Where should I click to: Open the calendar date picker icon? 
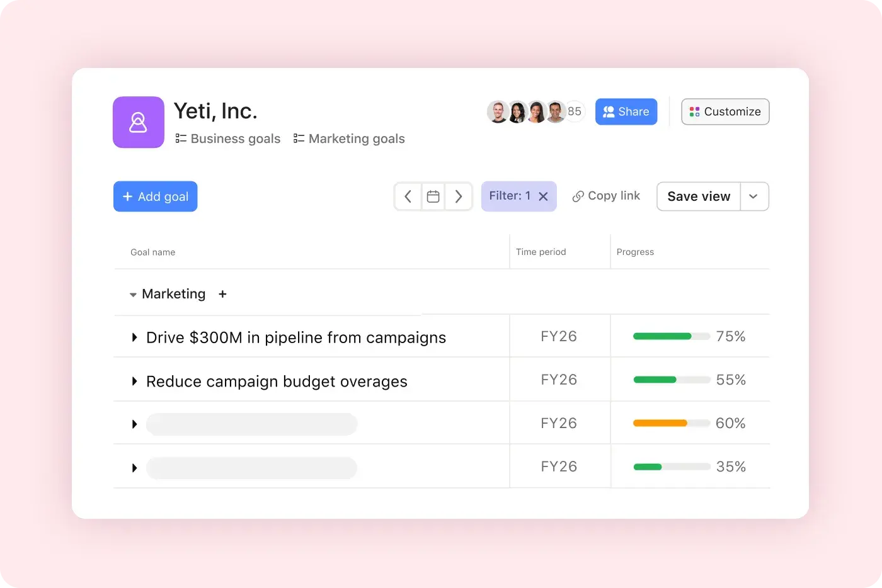[x=433, y=196]
